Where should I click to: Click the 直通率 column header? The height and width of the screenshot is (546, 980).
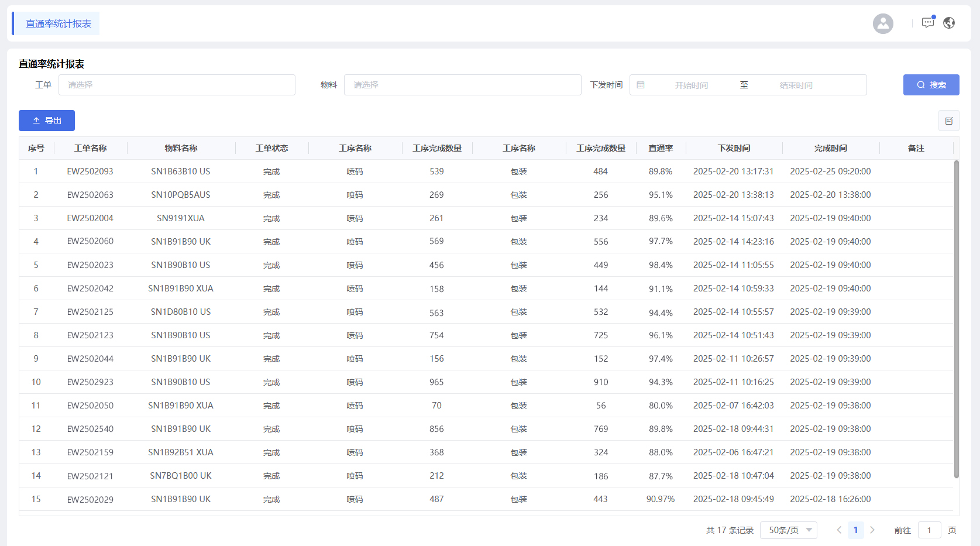[661, 148]
